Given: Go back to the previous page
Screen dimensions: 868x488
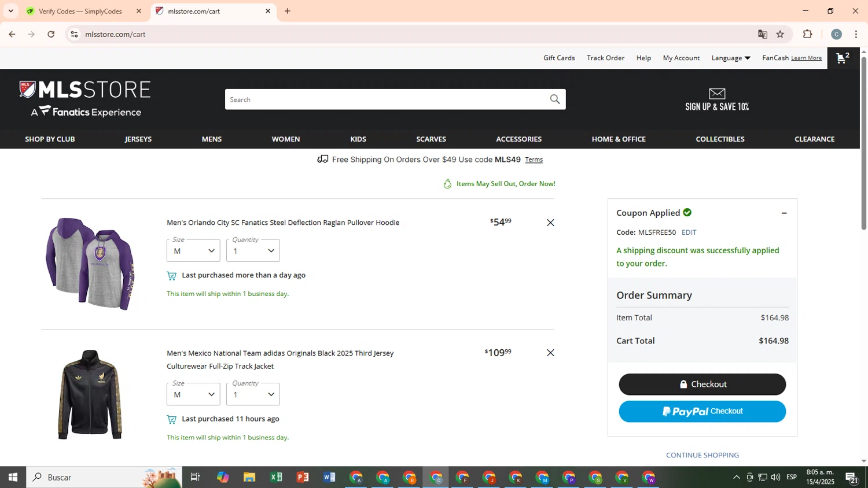Looking at the screenshot, I should (12, 34).
